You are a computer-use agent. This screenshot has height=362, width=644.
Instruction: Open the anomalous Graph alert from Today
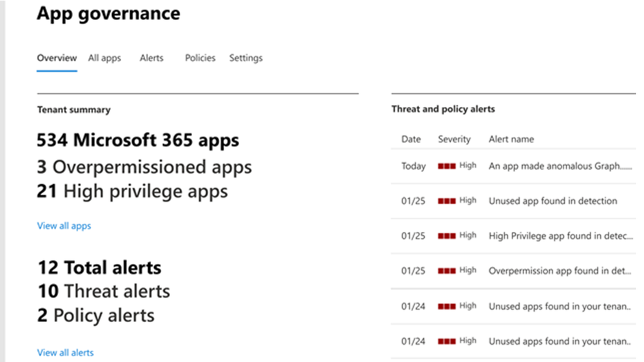[560, 166]
